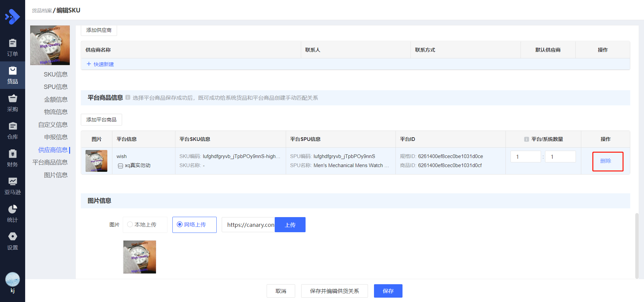Select the 网络上传 radio option
Viewport: 644px width, 302px height.
point(179,224)
